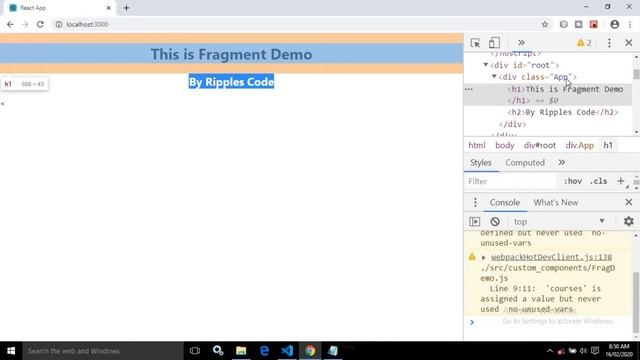Viewport: 640px width, 360px height.
Task: Open the square frame browser extension
Action: [x=578, y=24]
